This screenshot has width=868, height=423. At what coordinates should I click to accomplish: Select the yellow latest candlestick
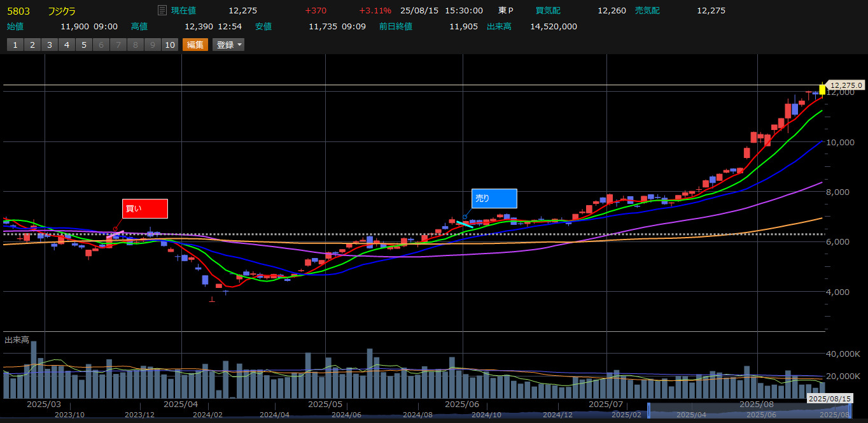[822, 90]
